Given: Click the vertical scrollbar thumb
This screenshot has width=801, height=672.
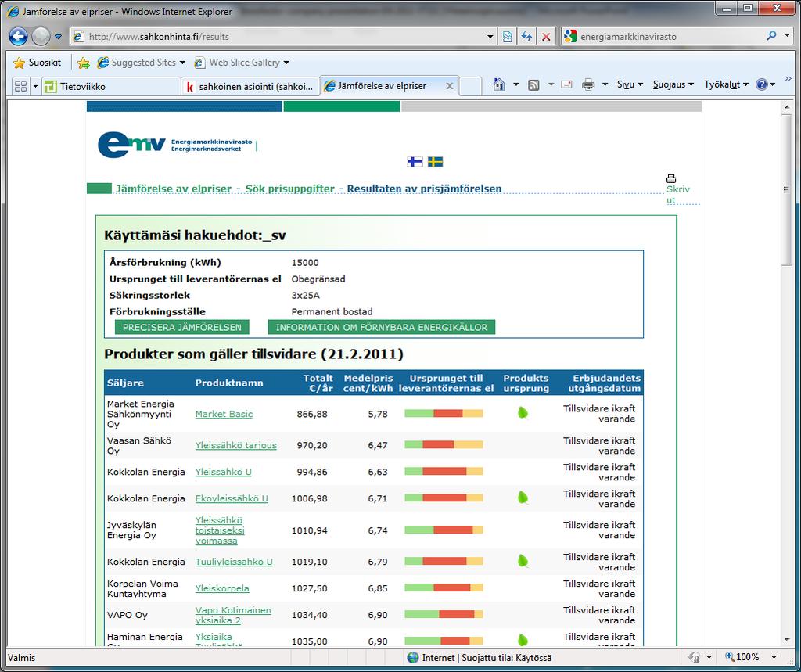Looking at the screenshot, I should (x=786, y=189).
